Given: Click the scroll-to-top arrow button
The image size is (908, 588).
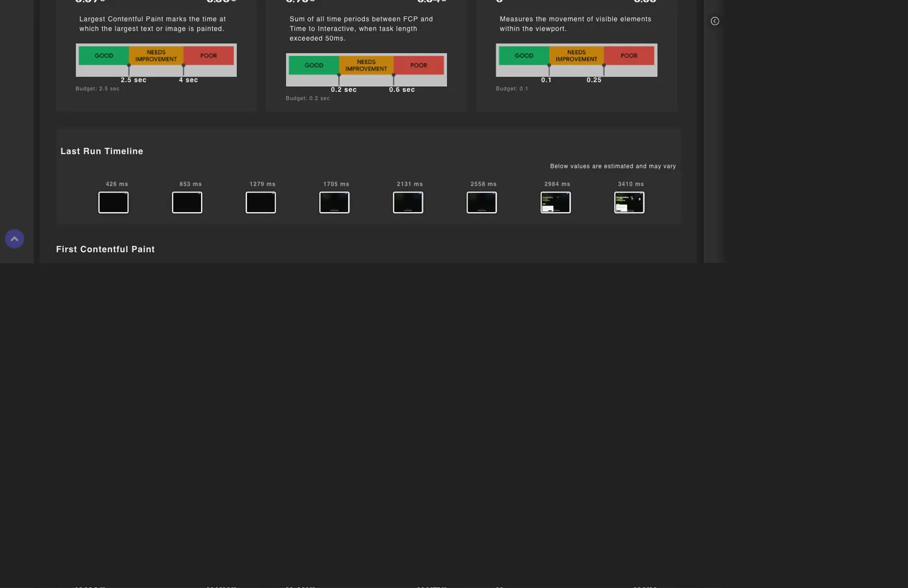Looking at the screenshot, I should coord(14,239).
